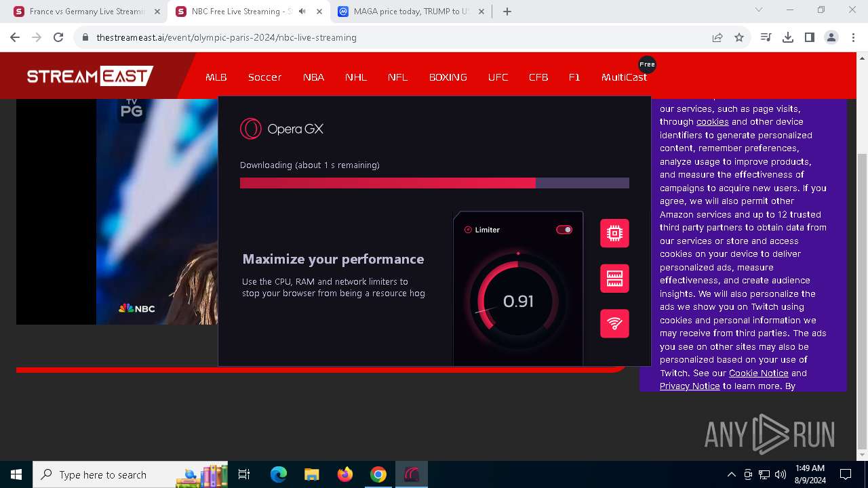Click the 0.91 limiter gauge dial

click(518, 301)
